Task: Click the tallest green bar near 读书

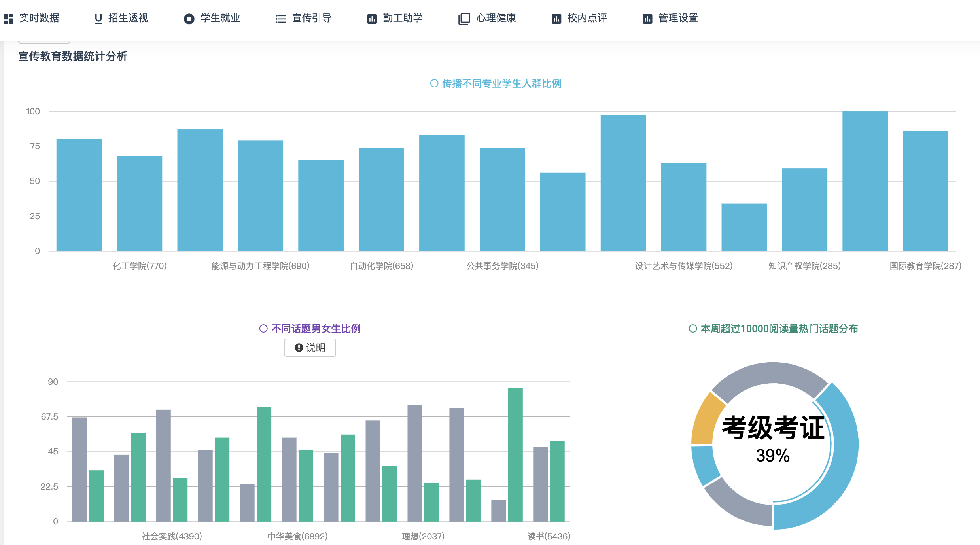Action: [515, 454]
